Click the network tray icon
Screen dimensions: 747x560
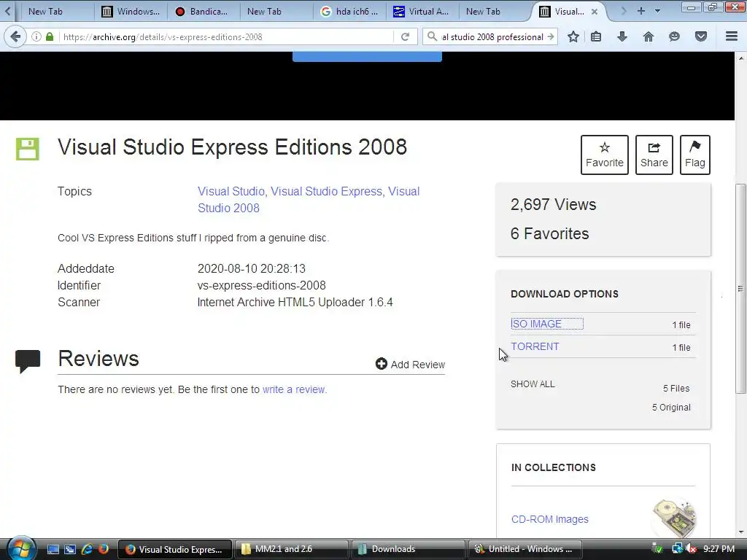(x=677, y=549)
